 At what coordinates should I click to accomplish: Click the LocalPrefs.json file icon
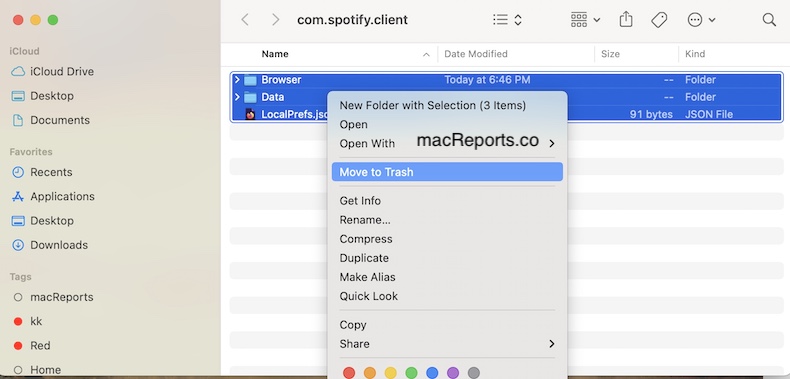tap(250, 114)
